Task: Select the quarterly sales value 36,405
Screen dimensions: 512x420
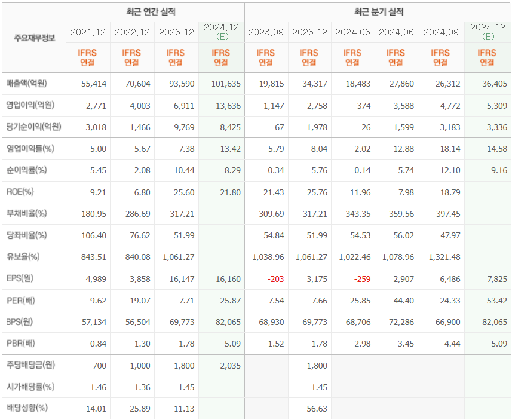Action: tap(495, 84)
